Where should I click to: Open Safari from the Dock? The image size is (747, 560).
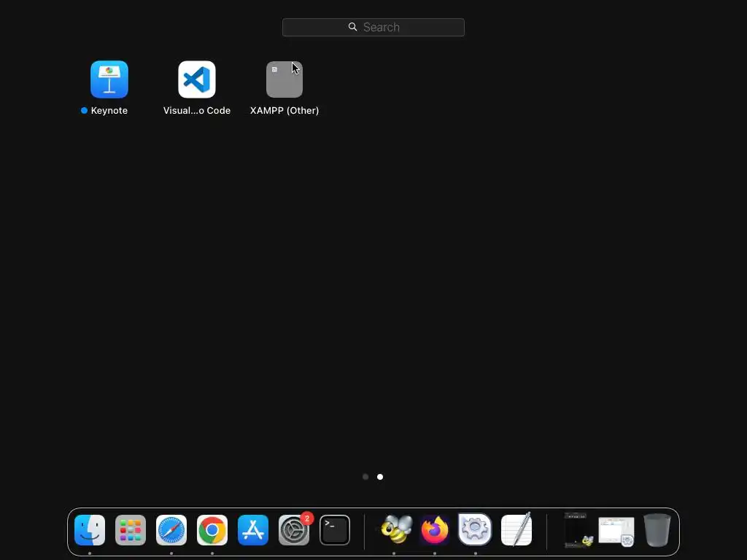tap(171, 530)
